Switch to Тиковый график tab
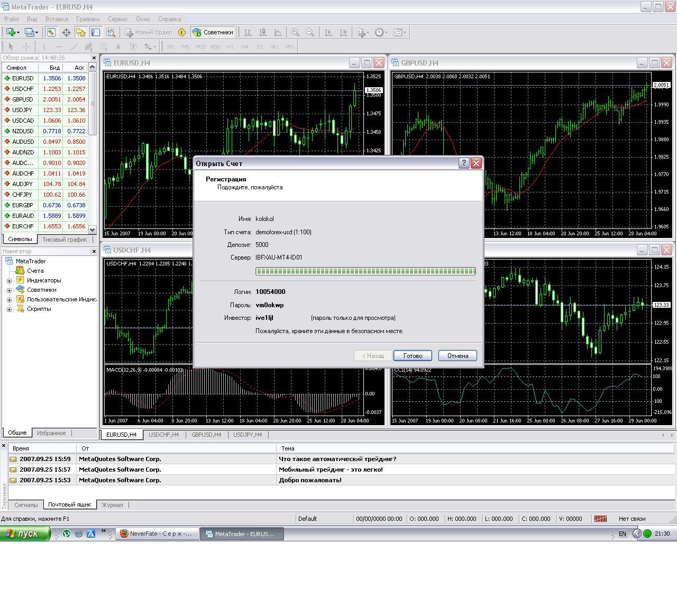The width and height of the screenshot is (677, 616). tap(65, 240)
